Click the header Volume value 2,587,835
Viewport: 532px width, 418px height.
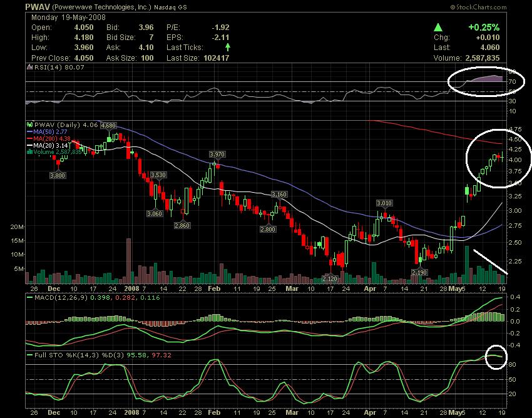click(483, 58)
